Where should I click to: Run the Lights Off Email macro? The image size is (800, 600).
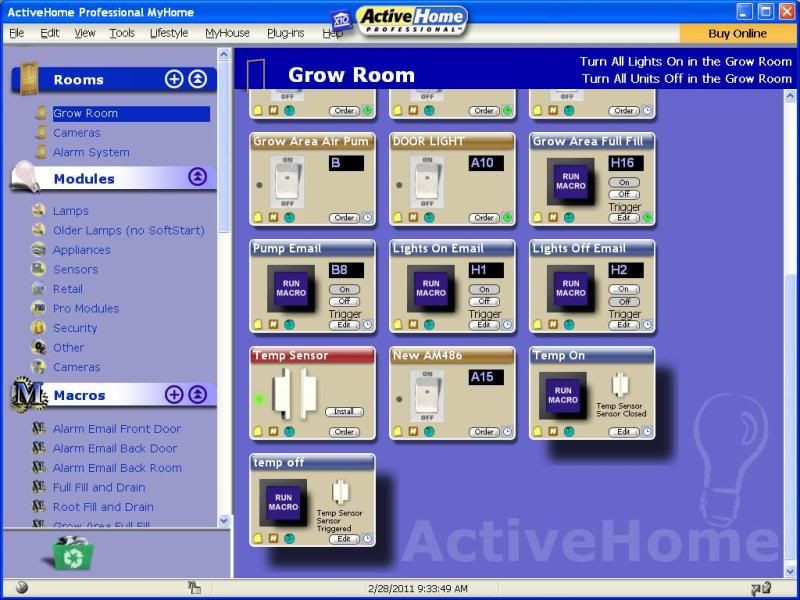pyautogui.click(x=571, y=289)
